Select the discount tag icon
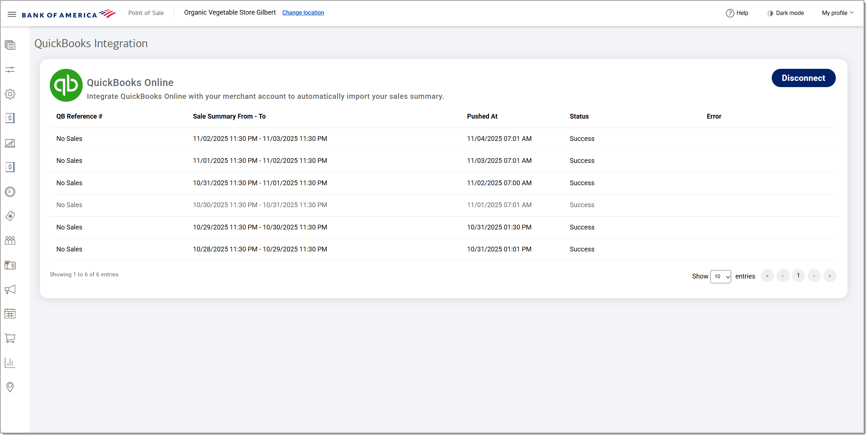 10,216
